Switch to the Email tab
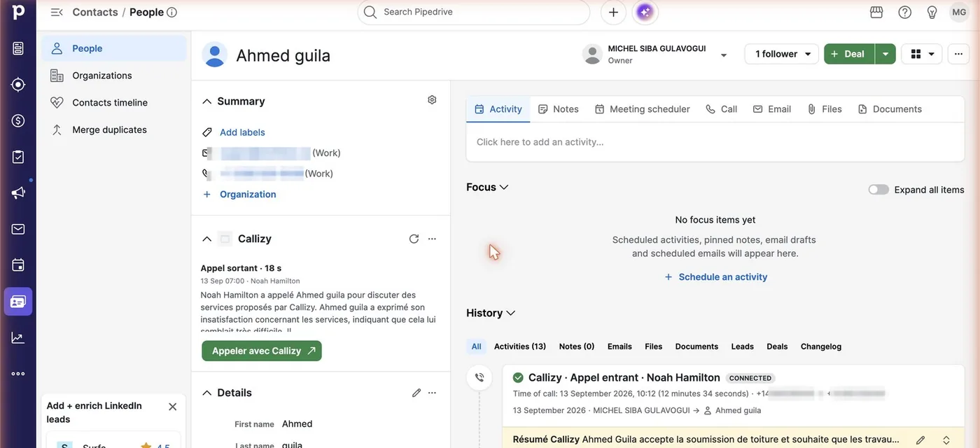The image size is (980, 448). pyautogui.click(x=771, y=109)
